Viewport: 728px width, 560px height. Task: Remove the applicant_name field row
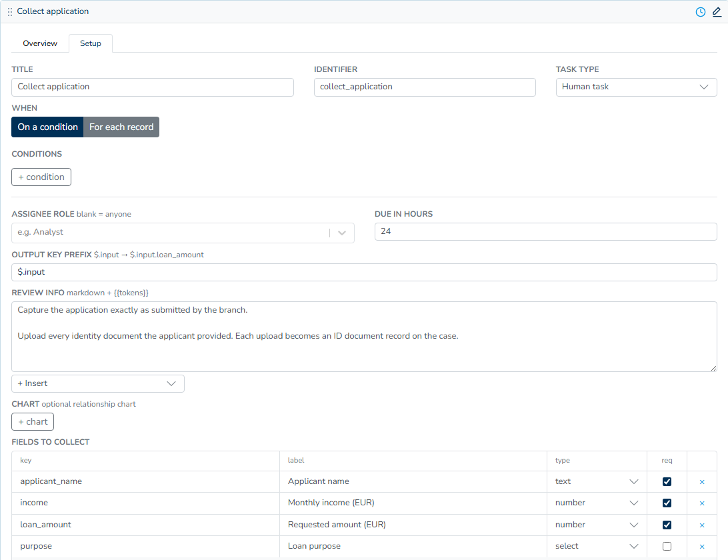[702, 482]
